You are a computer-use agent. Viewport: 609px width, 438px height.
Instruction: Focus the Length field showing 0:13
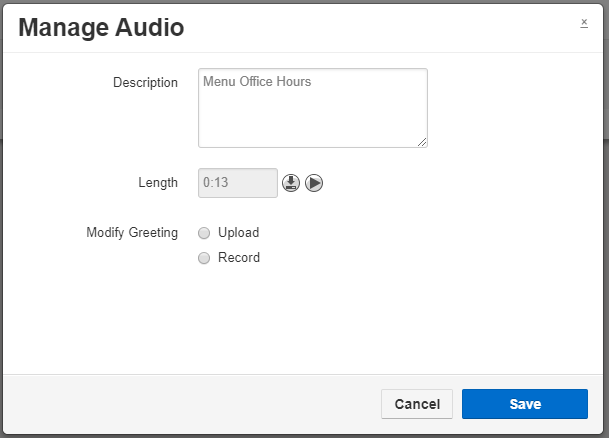click(238, 183)
